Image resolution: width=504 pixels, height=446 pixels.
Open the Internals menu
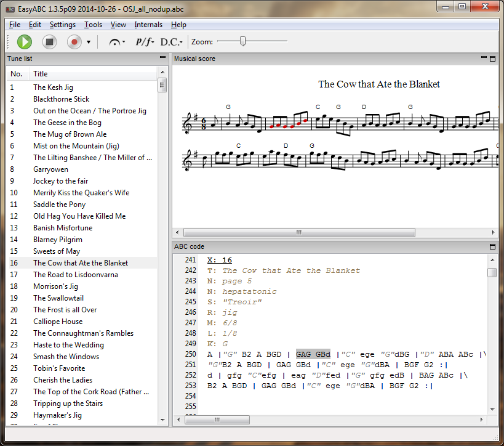tap(148, 25)
